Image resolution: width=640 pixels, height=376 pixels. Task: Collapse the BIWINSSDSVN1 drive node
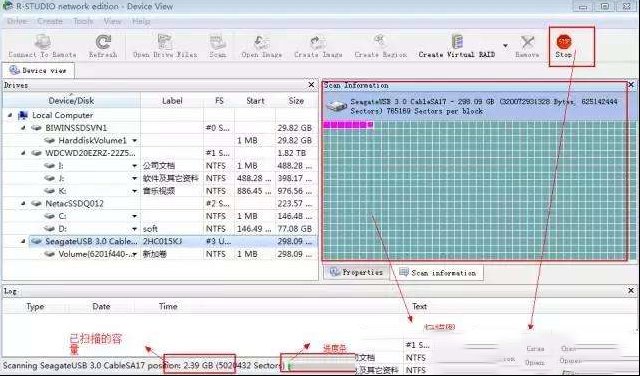point(23,128)
